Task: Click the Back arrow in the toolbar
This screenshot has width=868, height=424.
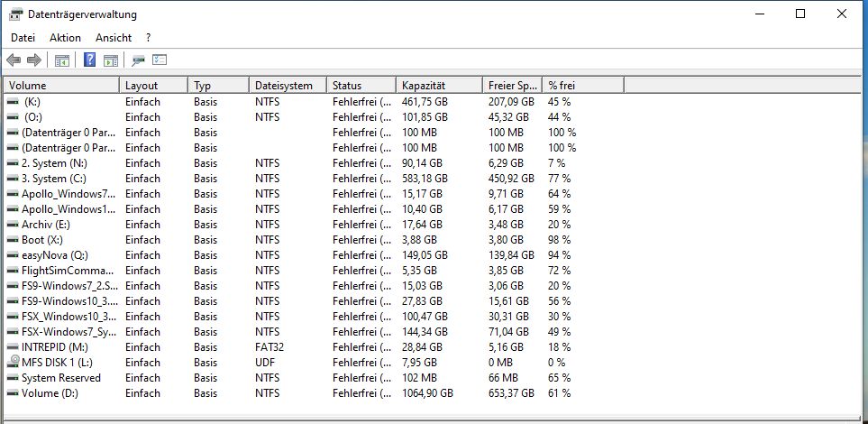Action: pyautogui.click(x=14, y=60)
